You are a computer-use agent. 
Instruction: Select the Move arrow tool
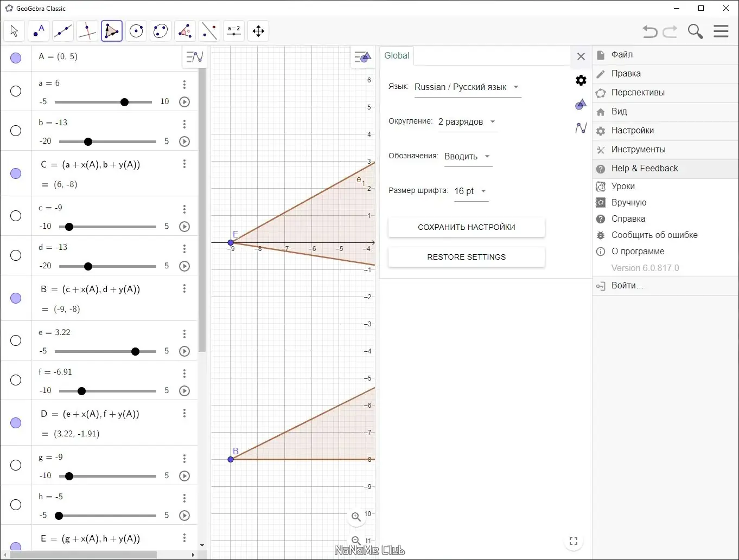pyautogui.click(x=14, y=31)
